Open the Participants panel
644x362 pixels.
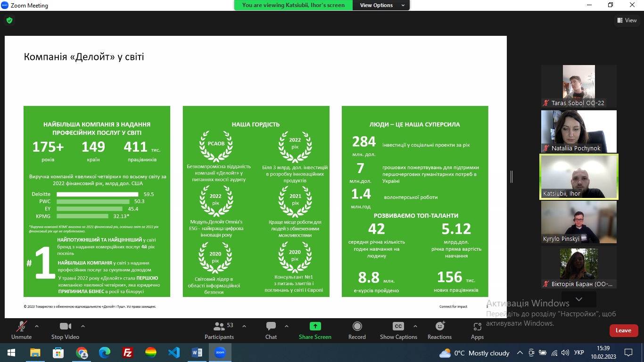pyautogui.click(x=219, y=330)
